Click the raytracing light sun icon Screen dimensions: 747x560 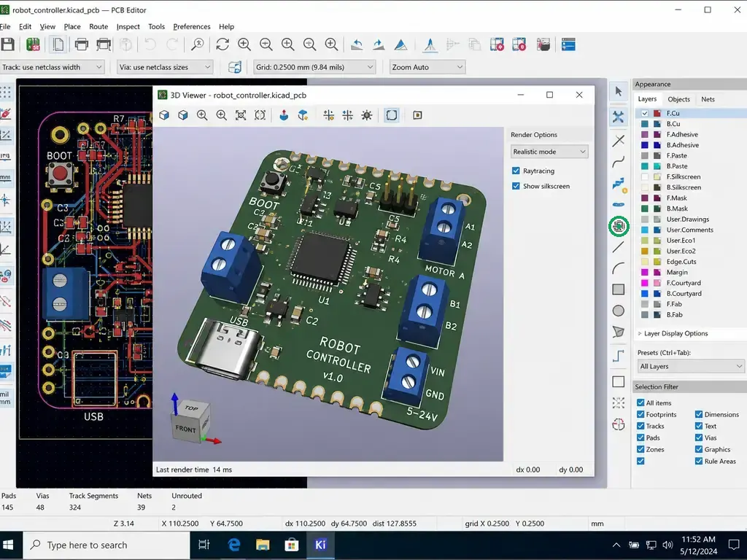click(x=367, y=115)
